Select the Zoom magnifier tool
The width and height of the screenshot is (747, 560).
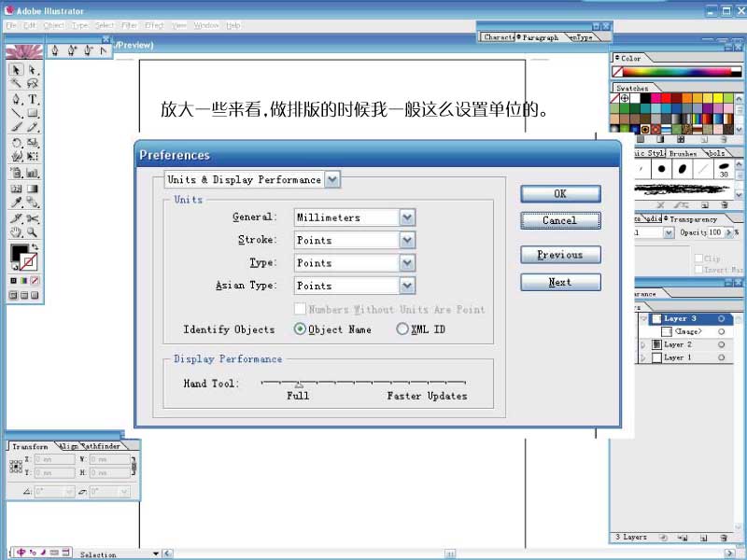point(32,232)
